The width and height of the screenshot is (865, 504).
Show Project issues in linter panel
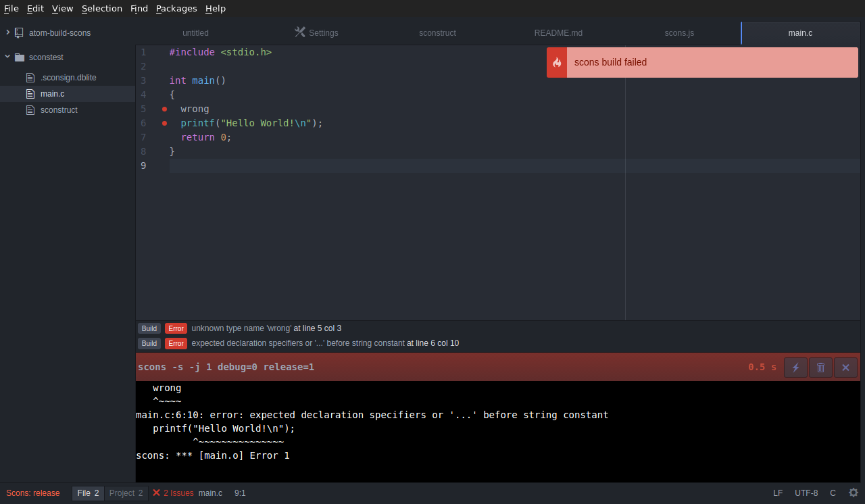point(126,493)
